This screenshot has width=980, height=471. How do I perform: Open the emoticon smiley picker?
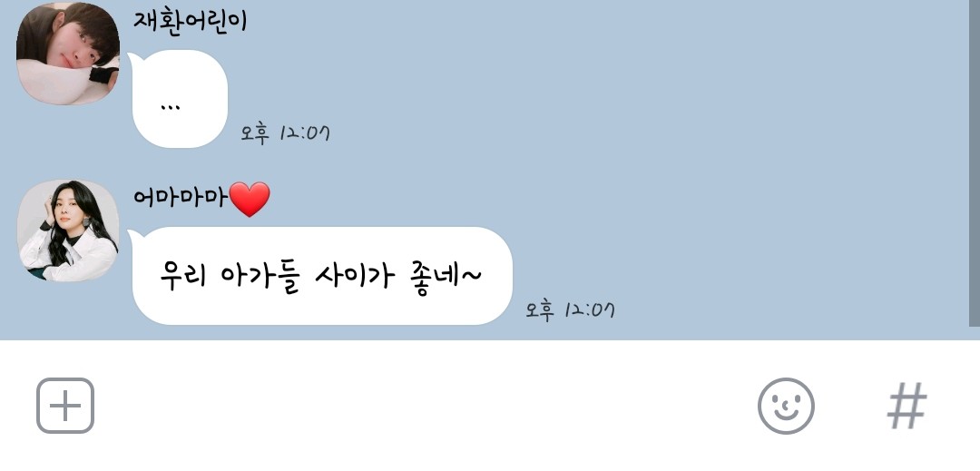pos(786,406)
